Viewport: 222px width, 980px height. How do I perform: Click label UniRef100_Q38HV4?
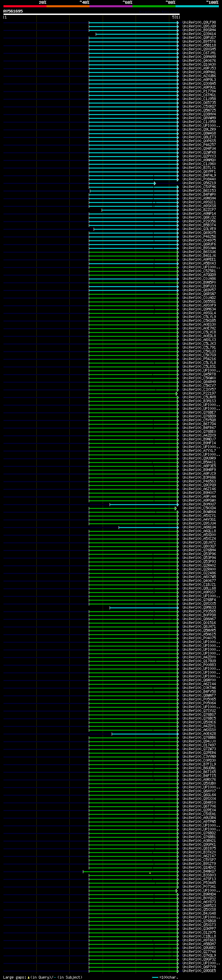[199, 114]
